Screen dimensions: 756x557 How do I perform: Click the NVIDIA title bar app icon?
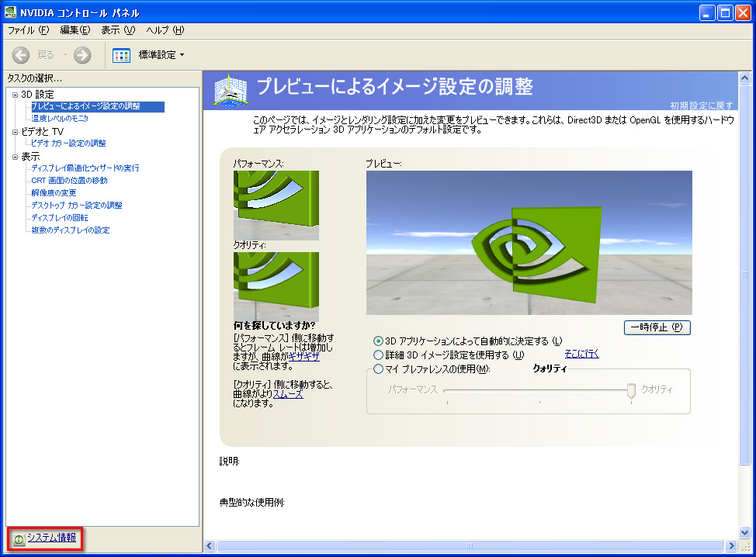point(9,12)
